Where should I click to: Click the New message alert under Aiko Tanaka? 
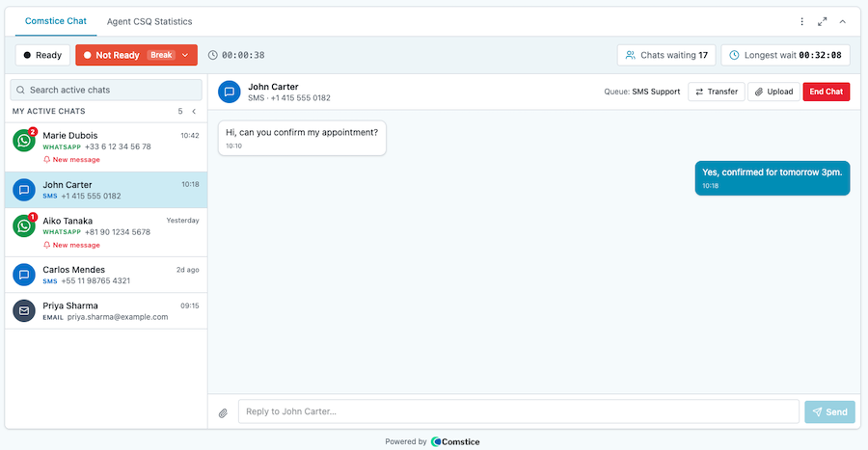[72, 245]
